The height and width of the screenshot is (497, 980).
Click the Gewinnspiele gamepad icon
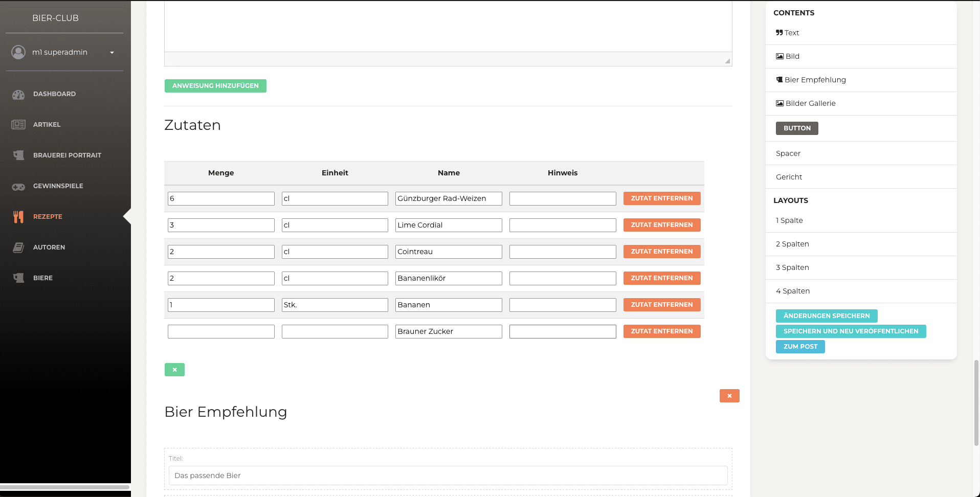tap(18, 187)
